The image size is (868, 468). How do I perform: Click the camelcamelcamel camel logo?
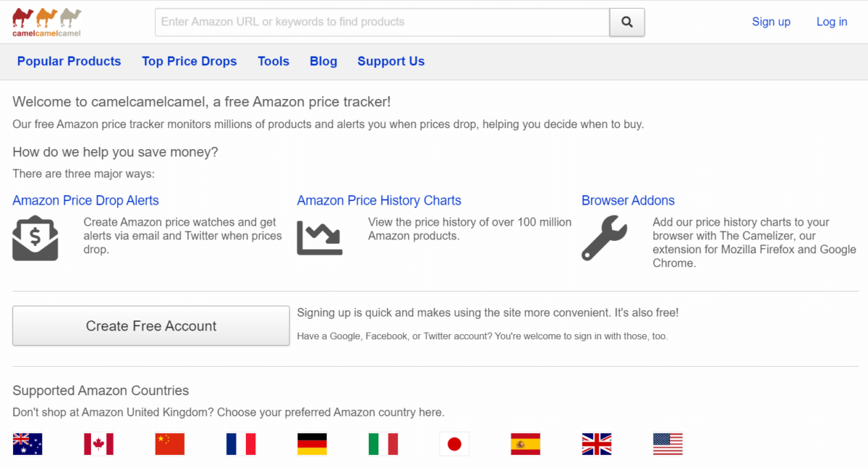tap(46, 22)
